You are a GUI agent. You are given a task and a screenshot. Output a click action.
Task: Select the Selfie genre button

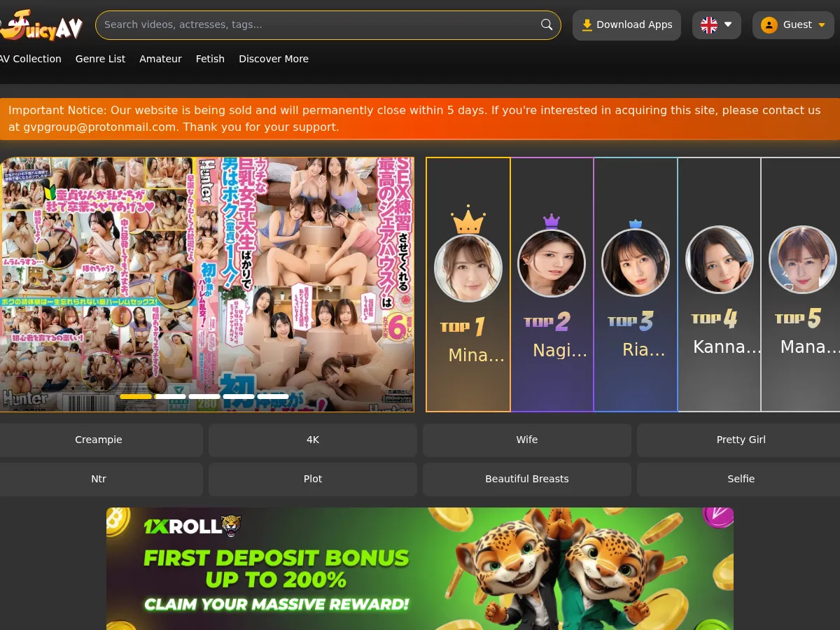pos(738,479)
